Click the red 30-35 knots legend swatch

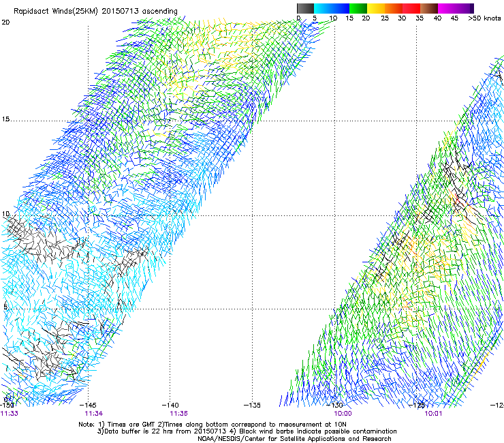point(411,8)
